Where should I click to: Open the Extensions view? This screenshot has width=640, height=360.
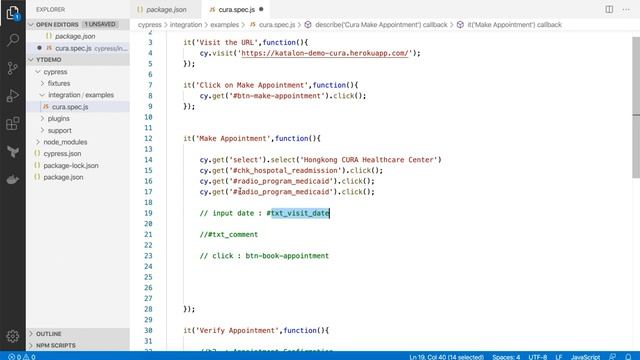[13, 124]
